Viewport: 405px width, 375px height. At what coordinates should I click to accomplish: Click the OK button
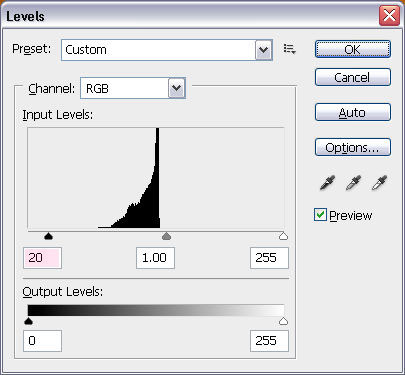click(x=353, y=49)
